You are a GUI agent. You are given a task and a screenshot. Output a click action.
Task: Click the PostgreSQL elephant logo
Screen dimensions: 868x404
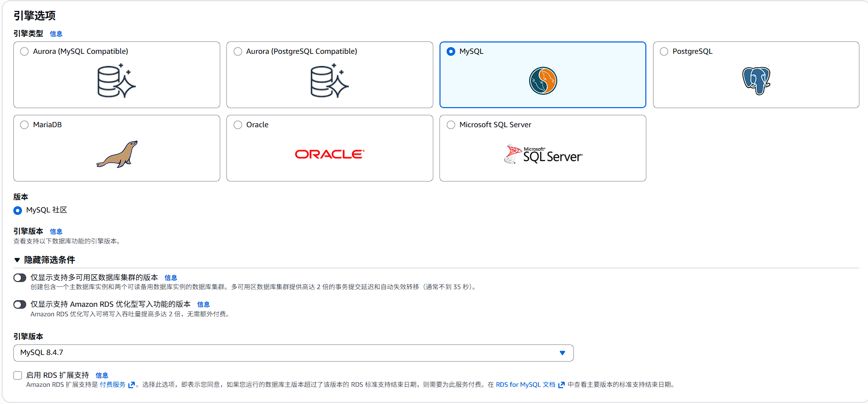click(x=756, y=81)
